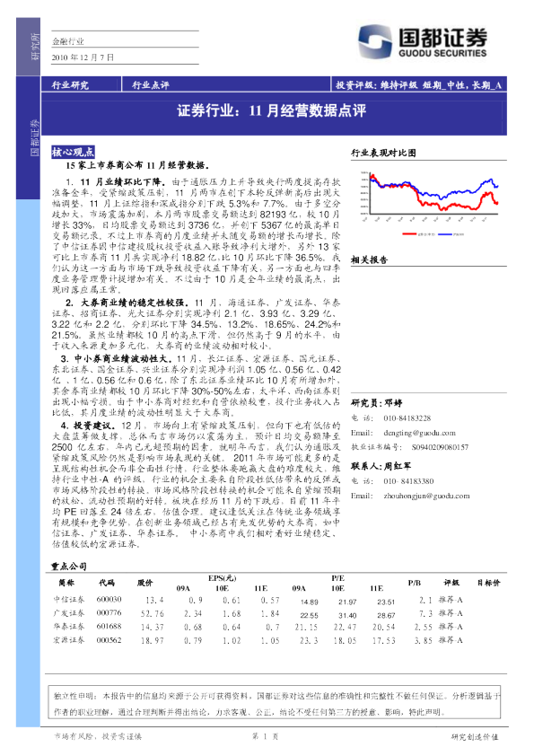Click the 'P/E' column header
534x756 pixels.
(337, 577)
